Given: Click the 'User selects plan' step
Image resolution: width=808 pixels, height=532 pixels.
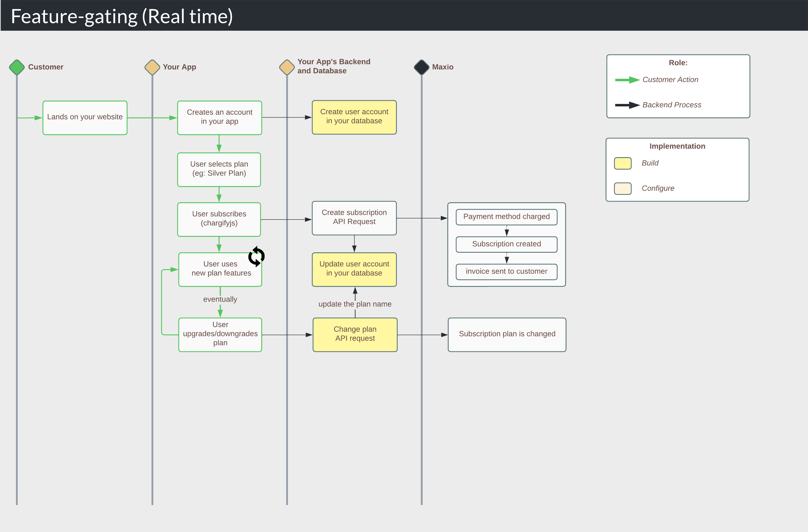Looking at the screenshot, I should 219,170.
